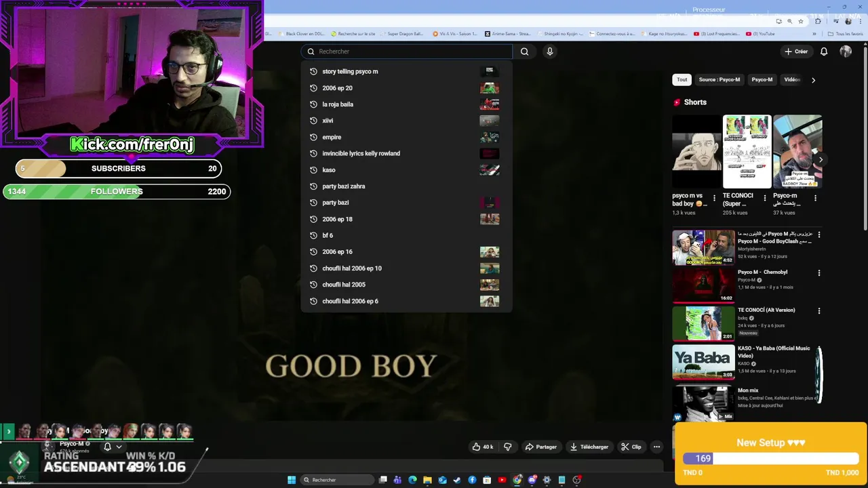
Task: Open options menu for TE CONOCÍ short
Action: pos(765,199)
